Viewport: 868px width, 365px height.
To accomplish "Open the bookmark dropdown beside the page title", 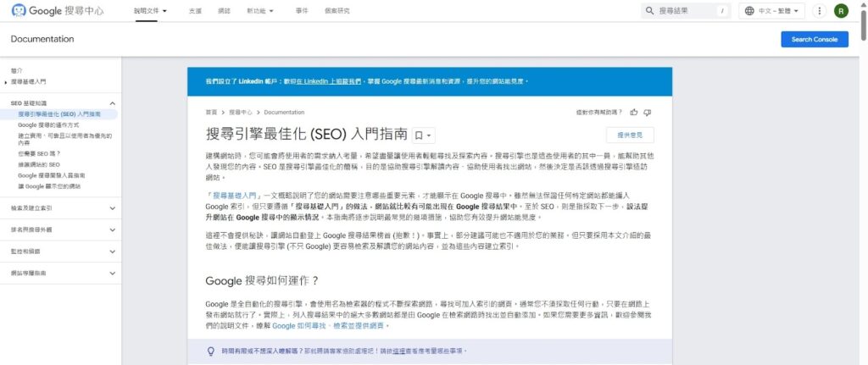I will [x=424, y=135].
